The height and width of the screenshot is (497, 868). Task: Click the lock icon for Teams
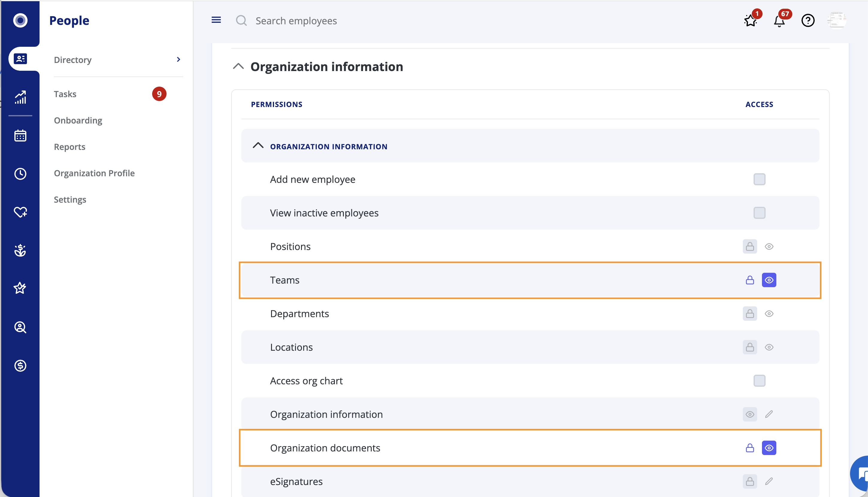750,280
